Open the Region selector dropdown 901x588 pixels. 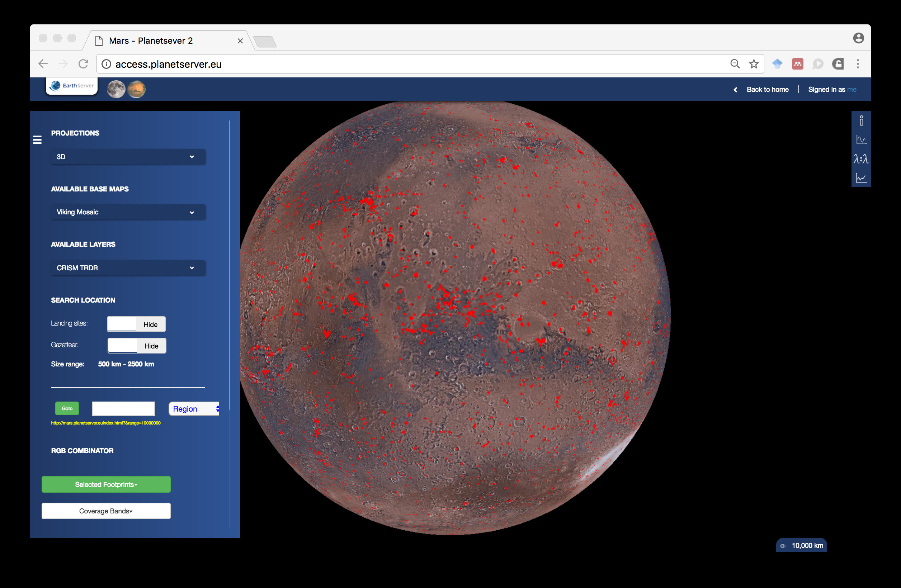pos(194,409)
